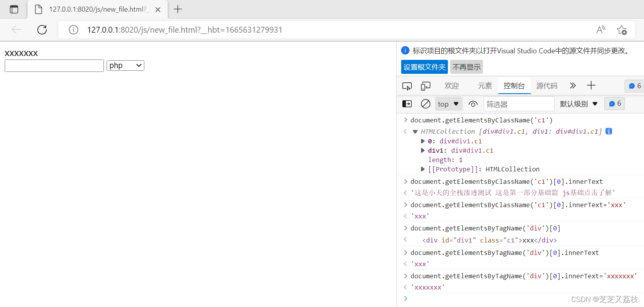
Task: Open the 6 issues button in console toolbar
Action: (615, 104)
